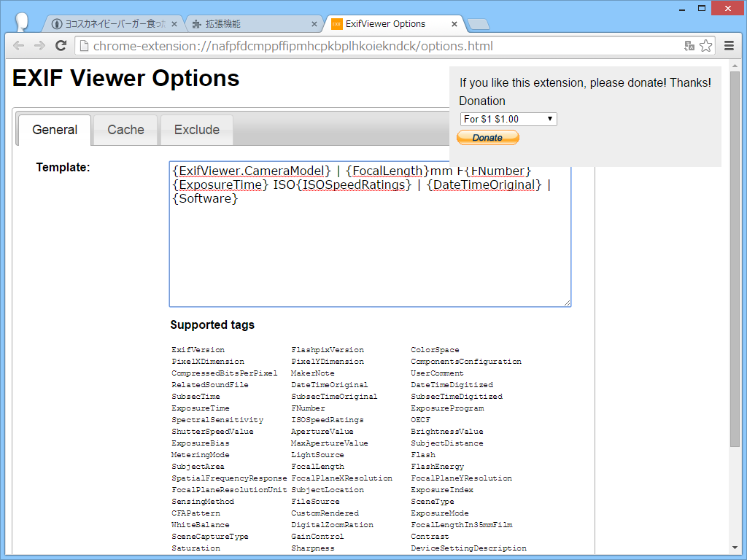747x560 pixels.
Task: Click the CompressedBitsPerPixel tag
Action: pos(225,373)
